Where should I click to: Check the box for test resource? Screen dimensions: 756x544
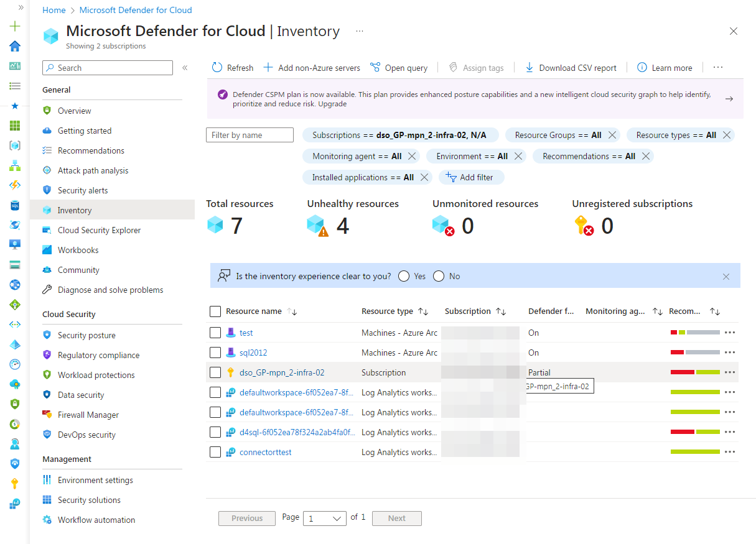coord(215,333)
